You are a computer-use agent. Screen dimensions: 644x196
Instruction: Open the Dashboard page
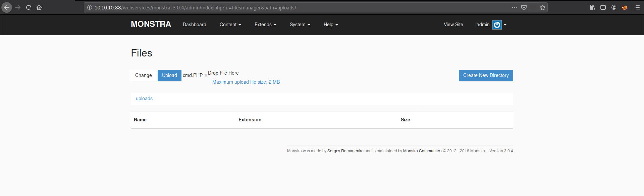pyautogui.click(x=195, y=25)
